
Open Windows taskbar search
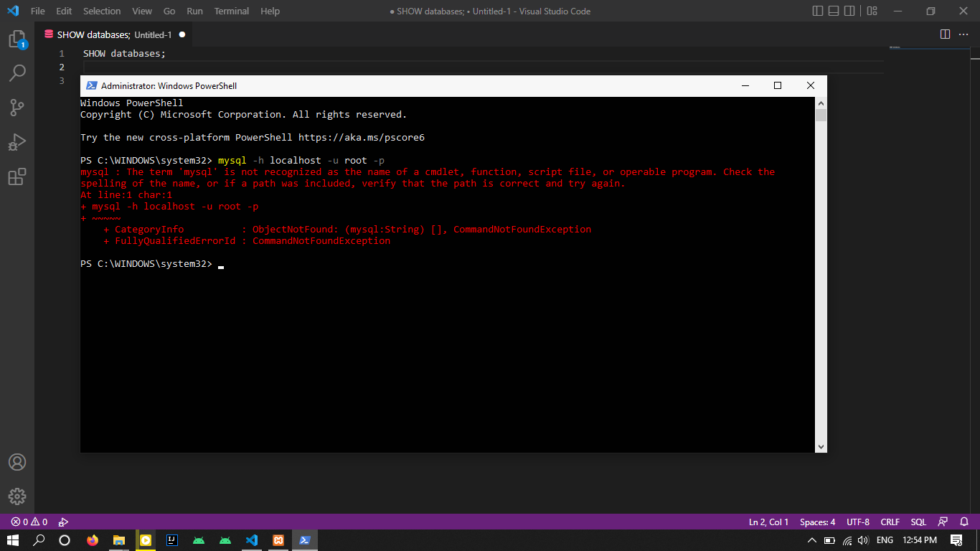pos(39,540)
